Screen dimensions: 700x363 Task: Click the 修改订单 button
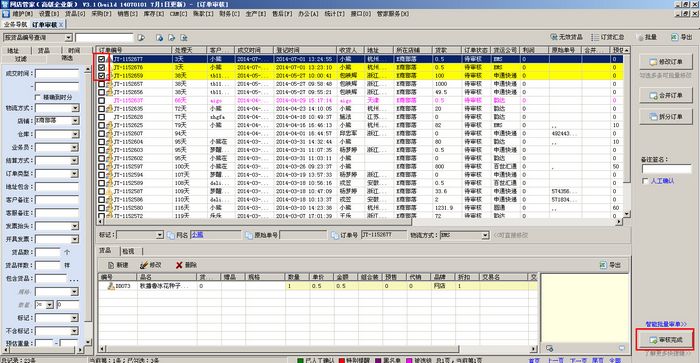[x=666, y=62]
